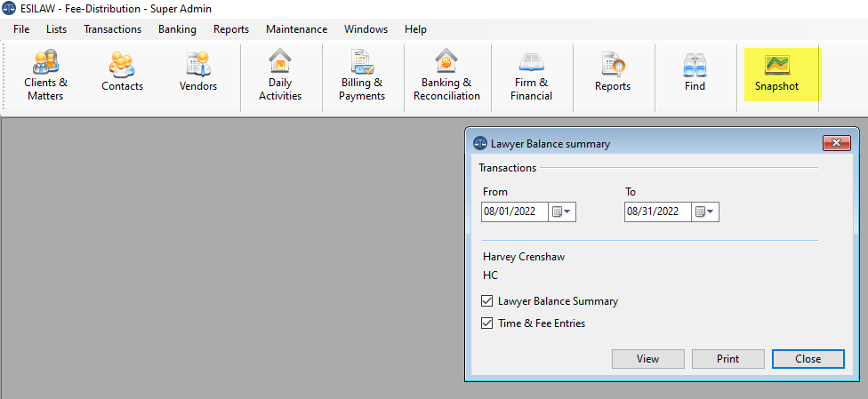
Task: Click the scales icon in the Lawyer Balance summary title
Action: click(479, 144)
